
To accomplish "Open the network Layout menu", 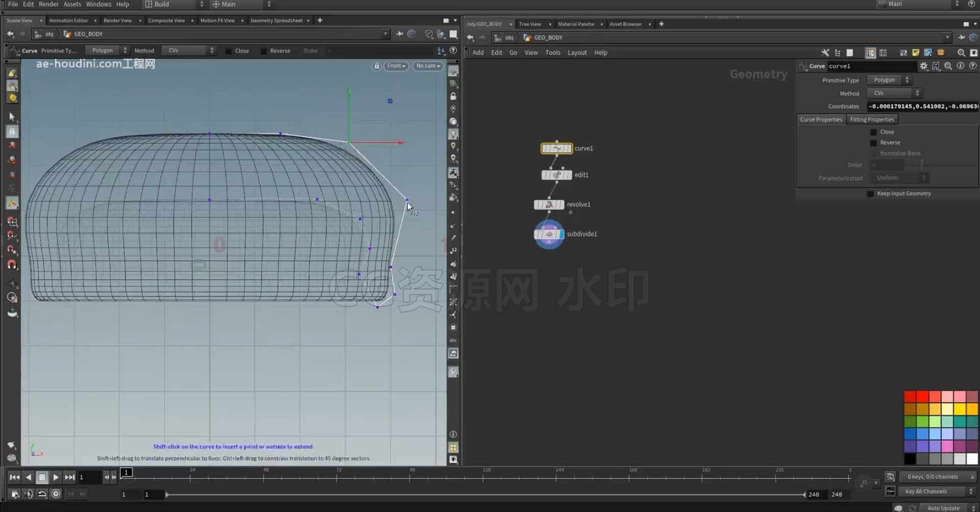I will click(577, 53).
